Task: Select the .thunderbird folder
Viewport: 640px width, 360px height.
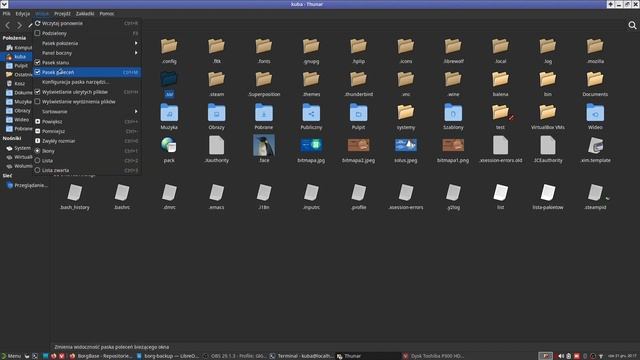Action: (358, 84)
